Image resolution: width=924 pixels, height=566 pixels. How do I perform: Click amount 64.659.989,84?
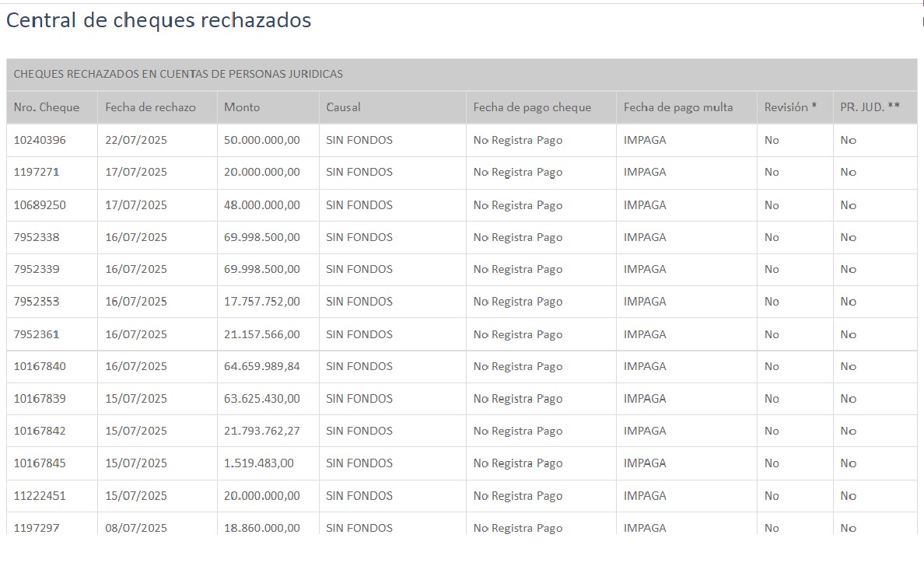[x=261, y=366]
